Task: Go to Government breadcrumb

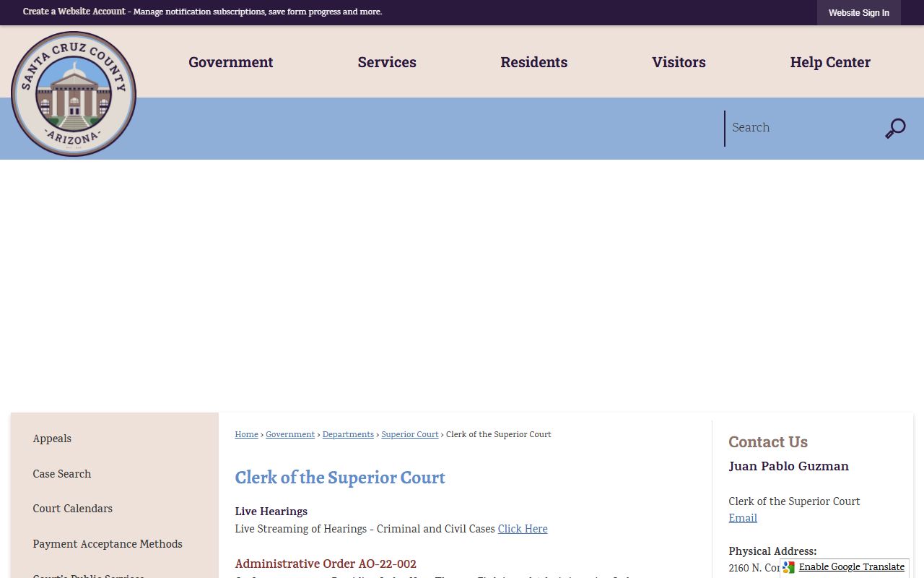Action: (x=290, y=434)
